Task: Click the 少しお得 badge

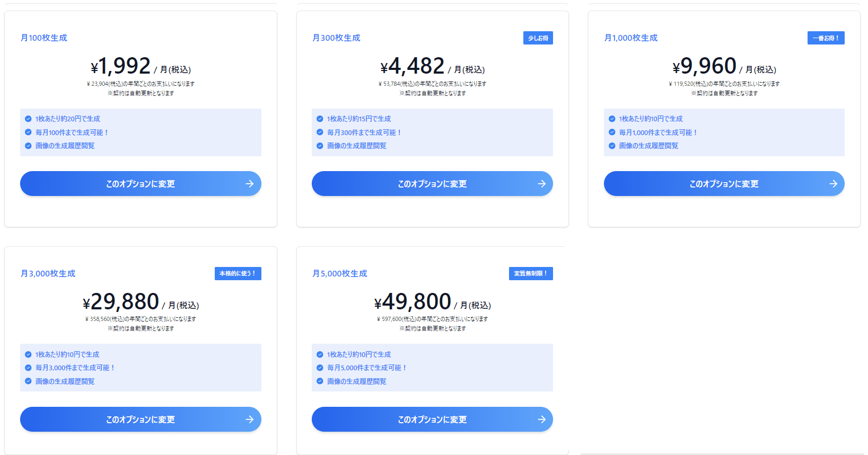Action: click(538, 38)
